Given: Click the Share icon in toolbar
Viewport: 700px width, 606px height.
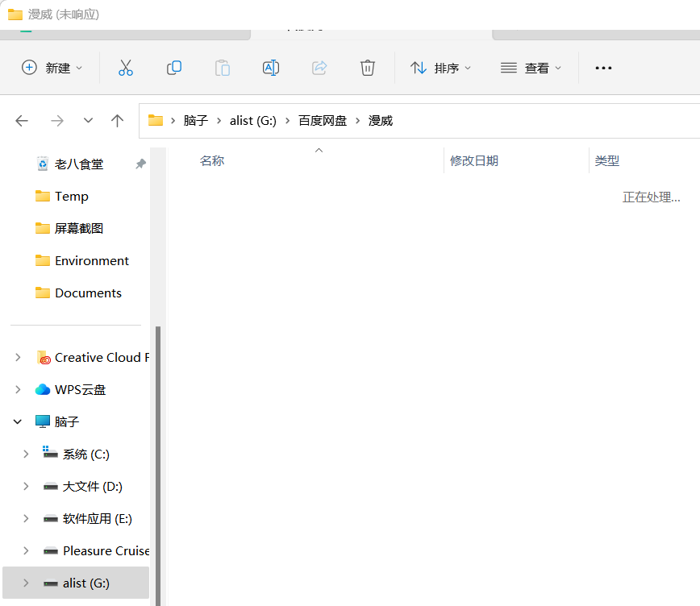Looking at the screenshot, I should [x=319, y=68].
